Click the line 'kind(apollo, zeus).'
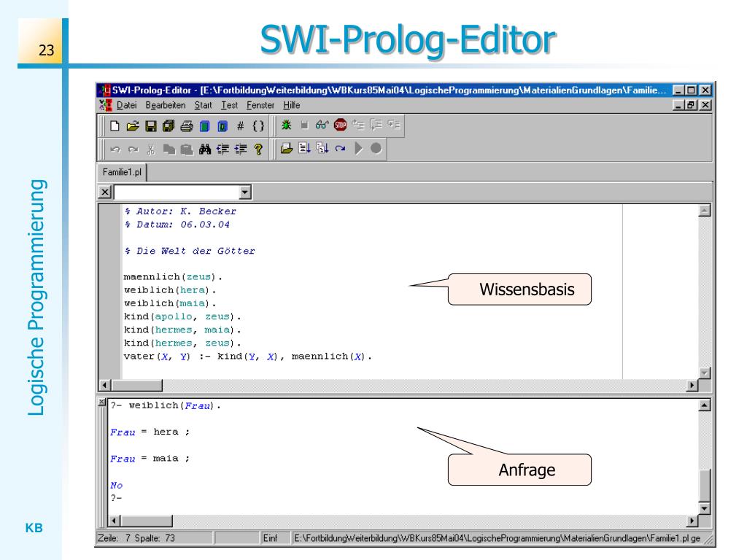Image resolution: width=747 pixels, height=560 pixels. point(182,316)
